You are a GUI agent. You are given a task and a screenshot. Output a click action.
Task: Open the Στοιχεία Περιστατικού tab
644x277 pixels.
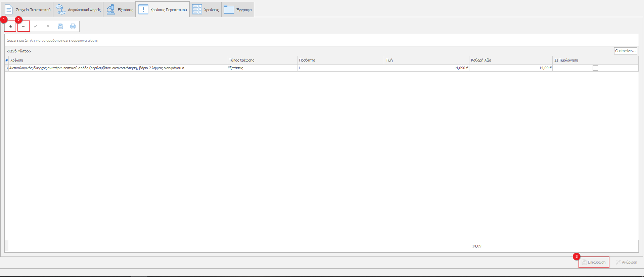pos(28,10)
